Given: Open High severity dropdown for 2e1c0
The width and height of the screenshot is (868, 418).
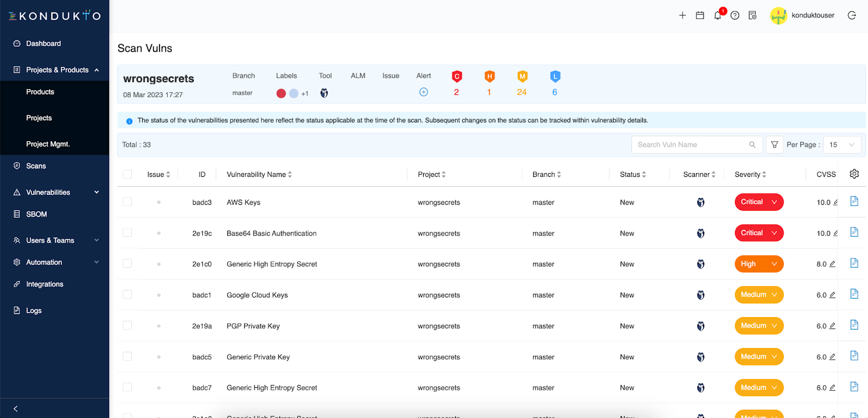Looking at the screenshot, I should 759,264.
